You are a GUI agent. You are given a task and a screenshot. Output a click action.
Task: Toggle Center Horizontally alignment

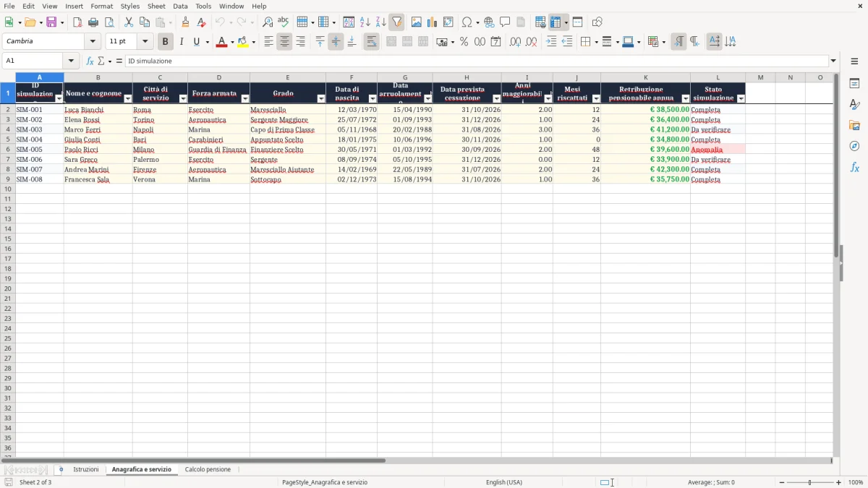point(284,42)
